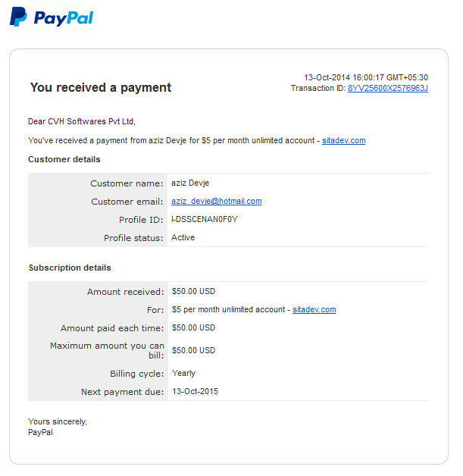
Task: Click the Yours sincerely, PayPal signature
Action: coord(58,427)
